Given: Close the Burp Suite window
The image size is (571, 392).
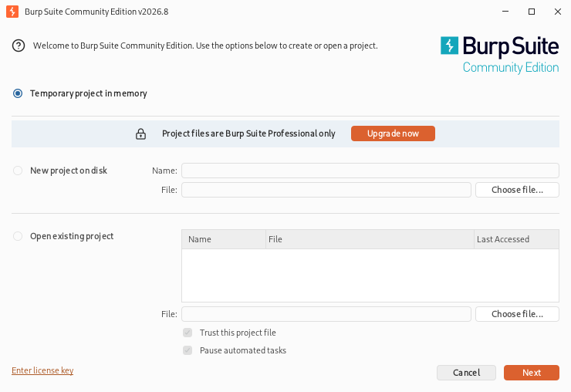Looking at the screenshot, I should click(x=558, y=12).
